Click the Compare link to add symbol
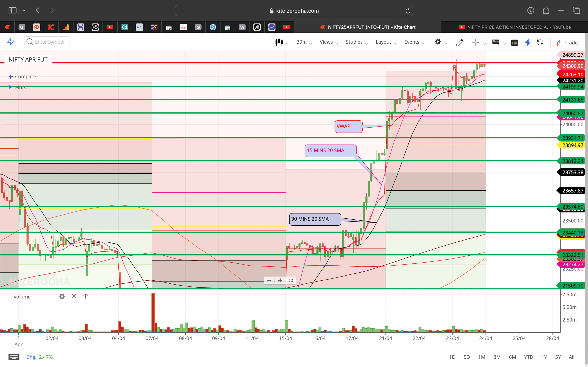The width and height of the screenshot is (588, 367). (27, 76)
